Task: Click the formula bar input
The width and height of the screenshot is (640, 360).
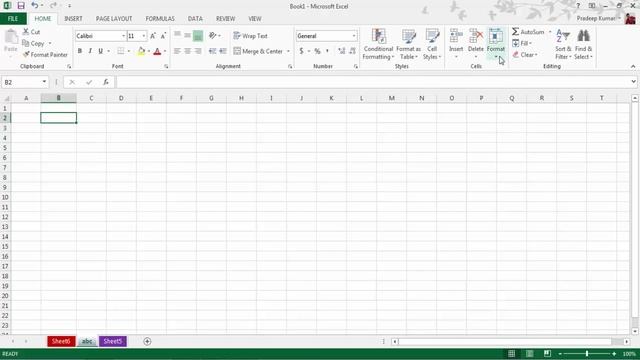Action: pos(373,82)
